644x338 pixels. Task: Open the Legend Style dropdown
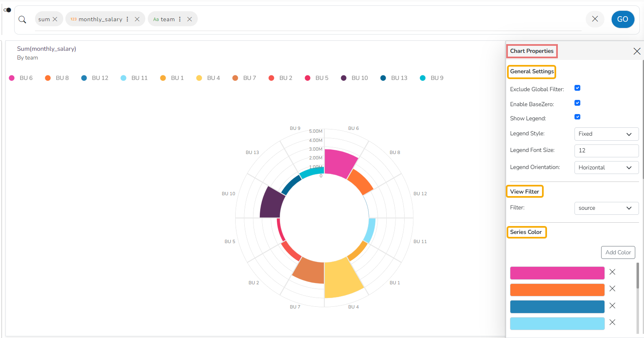[x=606, y=134]
